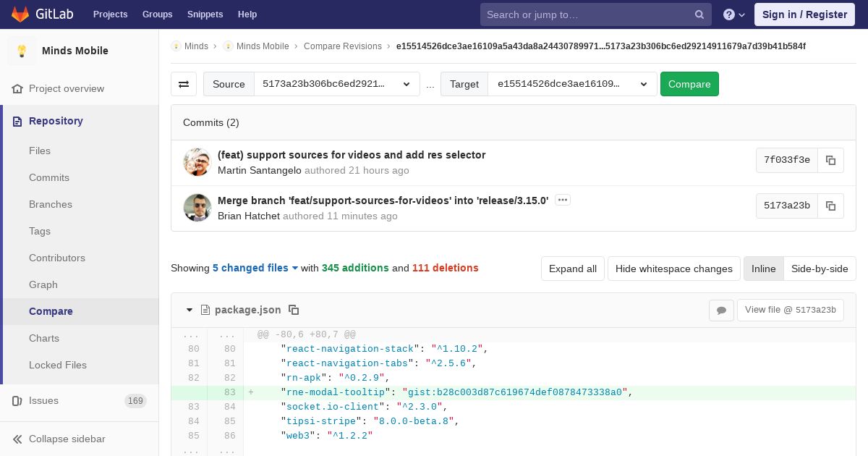Image resolution: width=868 pixels, height=456 pixels.
Task: Open the Groups menu
Action: point(157,14)
